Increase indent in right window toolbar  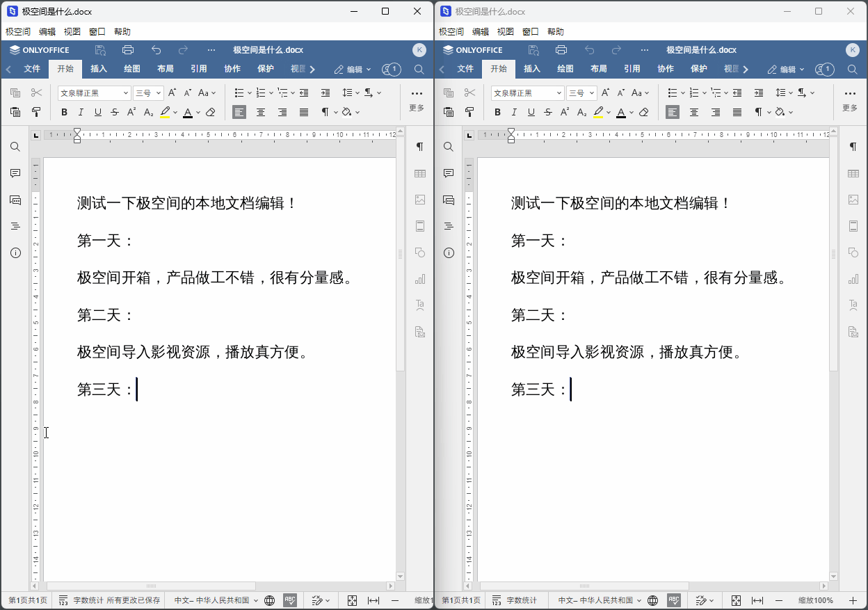pos(759,93)
